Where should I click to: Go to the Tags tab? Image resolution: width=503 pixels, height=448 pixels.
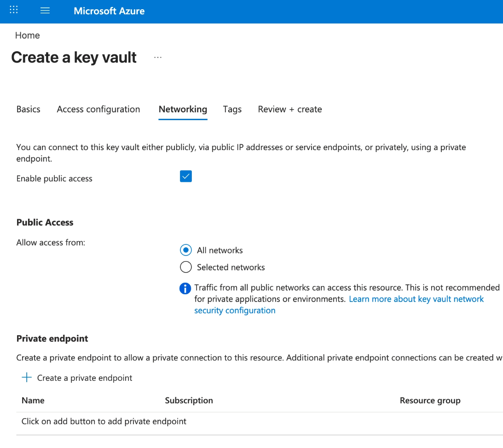point(232,109)
